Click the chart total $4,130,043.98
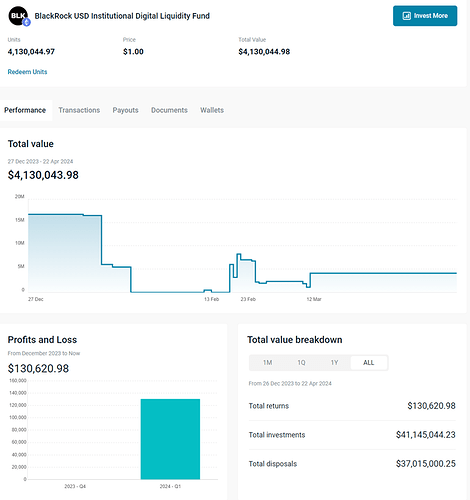 coord(43,175)
